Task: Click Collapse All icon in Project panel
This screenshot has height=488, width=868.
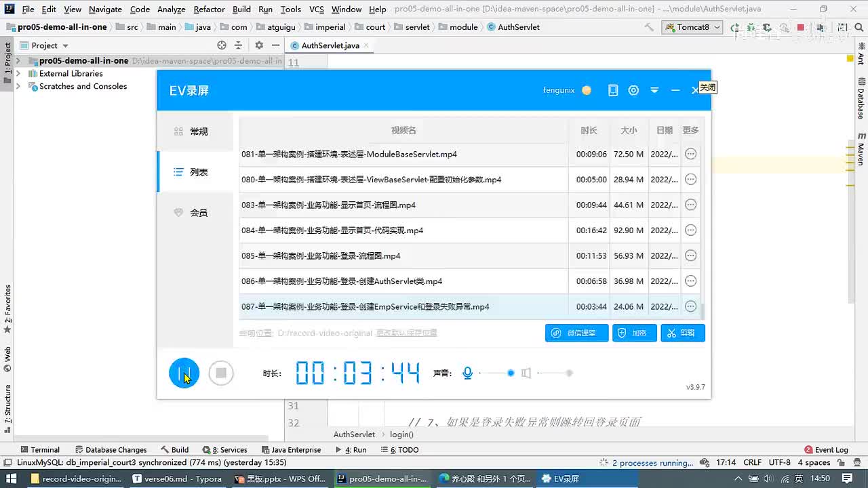Action: coord(238,45)
